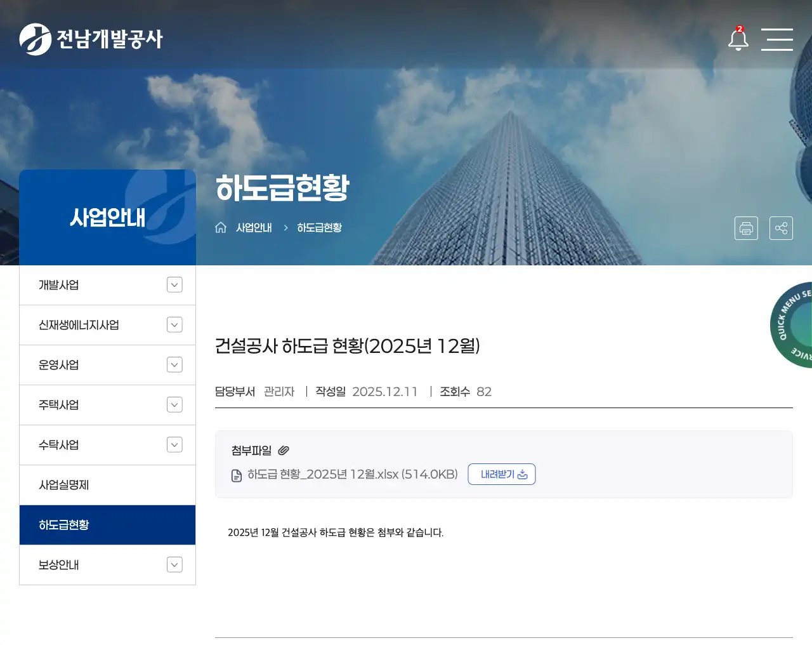This screenshot has width=812, height=650.
Task: Open the active 하도급현황 menu item
Action: coord(107,525)
